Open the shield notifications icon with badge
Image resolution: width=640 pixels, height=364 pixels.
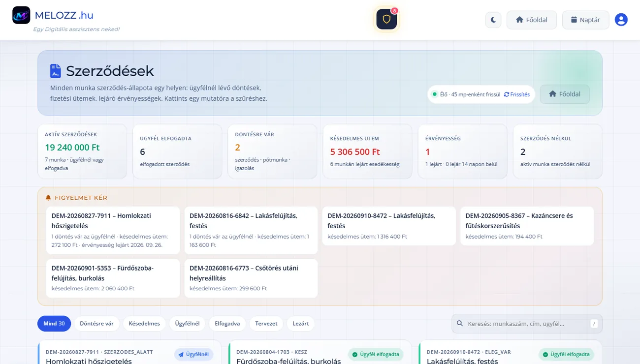(x=386, y=19)
